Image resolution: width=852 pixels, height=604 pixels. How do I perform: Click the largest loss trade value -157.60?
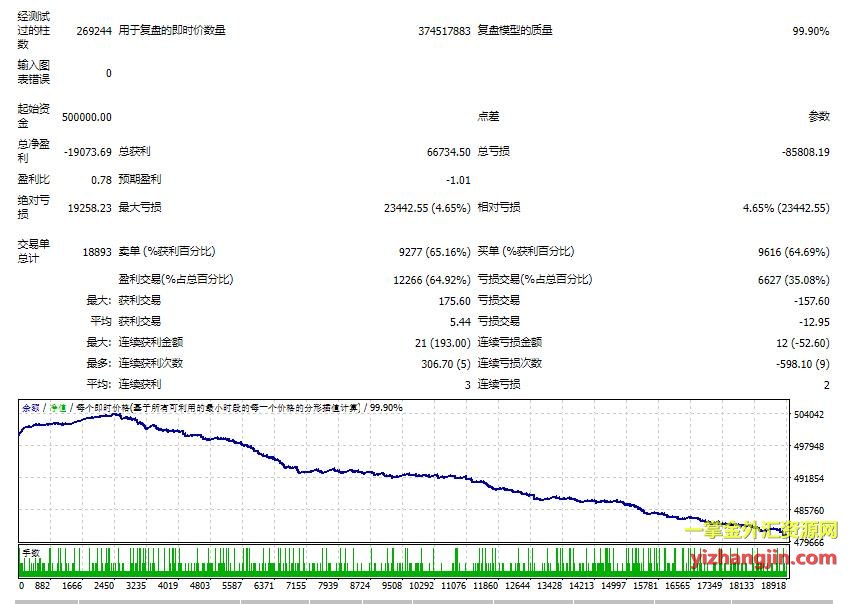click(811, 301)
